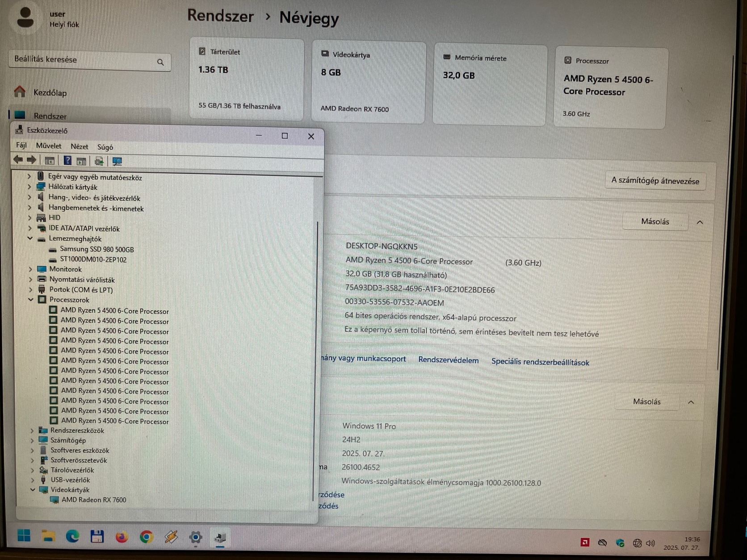747x560 pixels.
Task: Scan for hardware changes via monitor icon
Action: coord(117,161)
